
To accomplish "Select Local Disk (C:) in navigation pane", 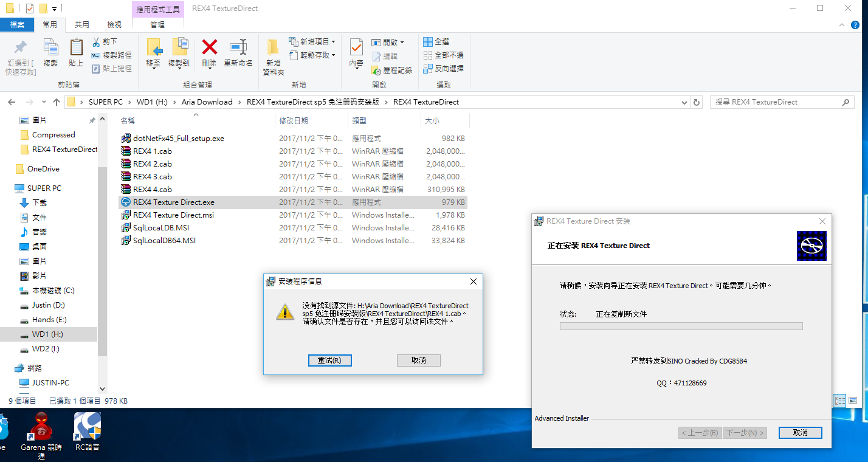I will (53, 291).
